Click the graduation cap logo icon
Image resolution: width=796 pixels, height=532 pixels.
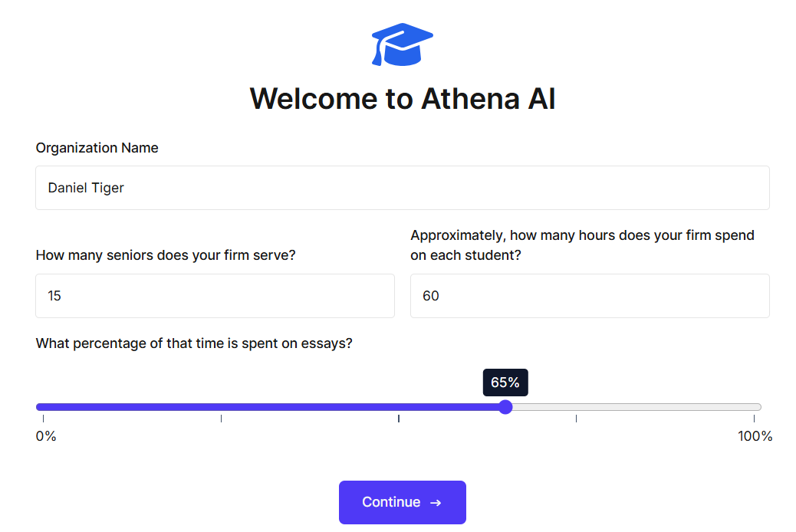pyautogui.click(x=402, y=44)
